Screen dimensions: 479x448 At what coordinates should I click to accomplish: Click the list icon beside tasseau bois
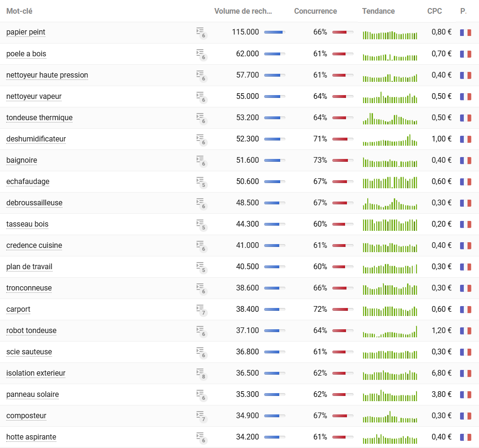click(x=201, y=224)
